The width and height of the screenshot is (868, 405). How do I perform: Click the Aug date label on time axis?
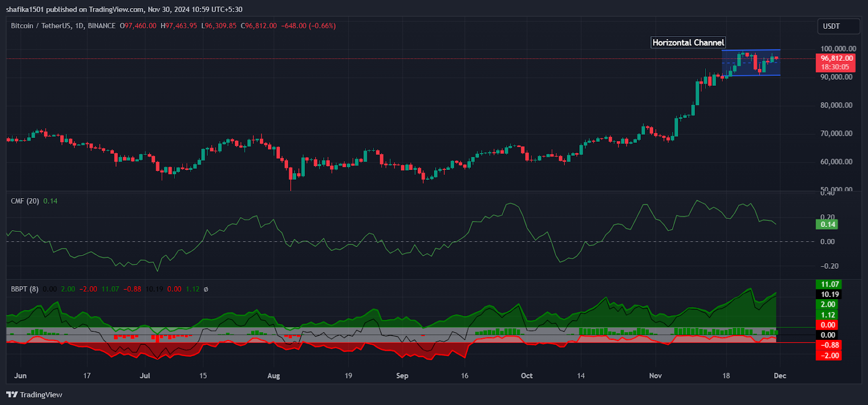[273, 376]
